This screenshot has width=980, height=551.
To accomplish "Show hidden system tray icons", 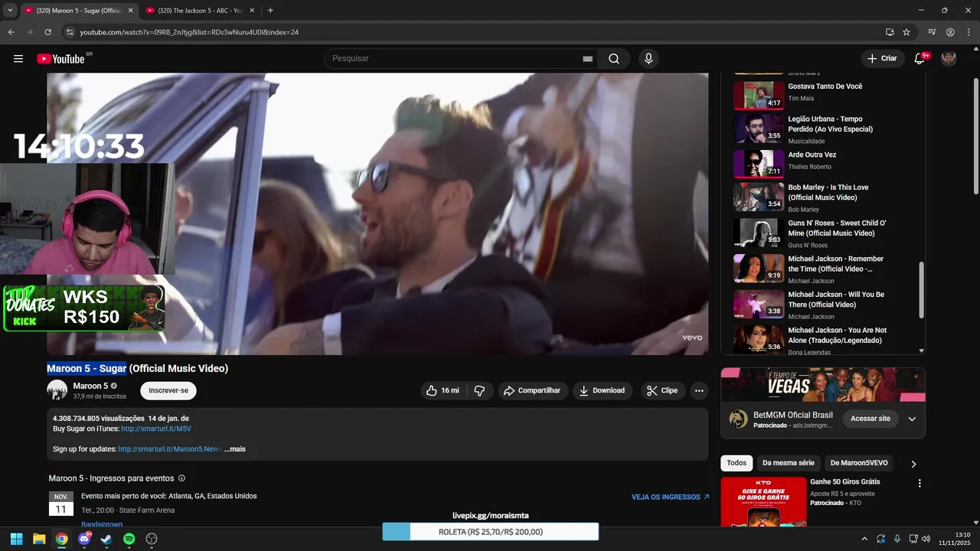I will tap(864, 539).
